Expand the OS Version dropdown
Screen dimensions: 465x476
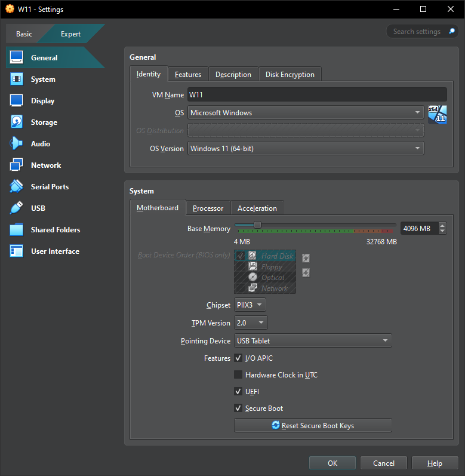tap(306, 149)
